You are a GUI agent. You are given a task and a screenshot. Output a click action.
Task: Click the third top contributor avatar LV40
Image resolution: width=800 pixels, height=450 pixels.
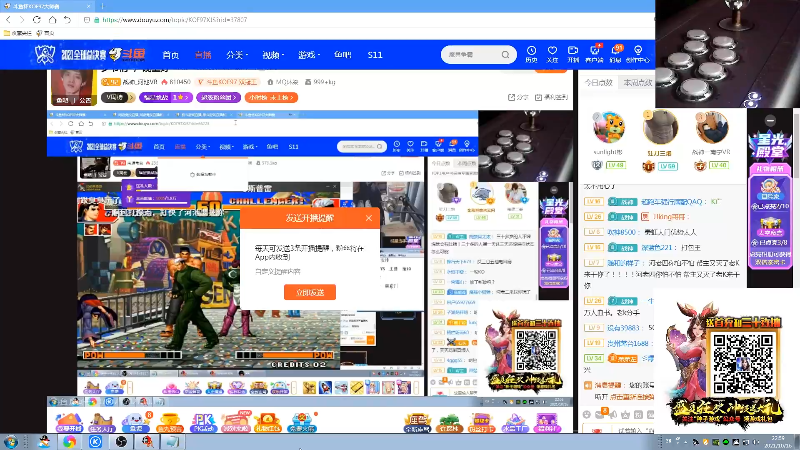point(711,127)
